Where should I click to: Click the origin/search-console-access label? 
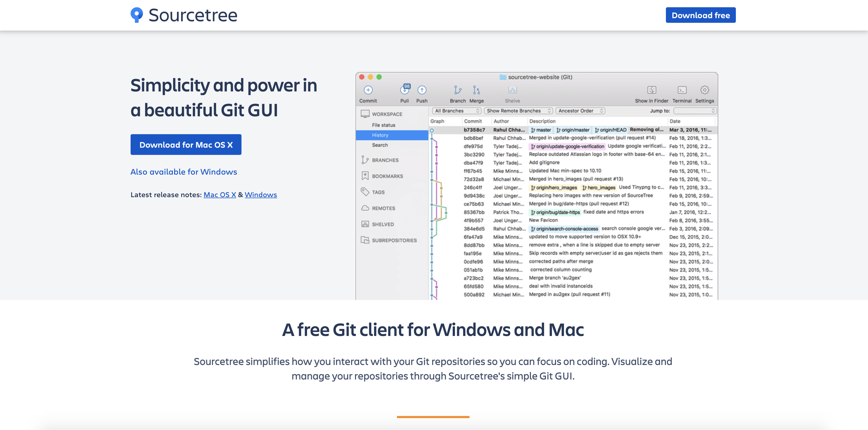pos(564,229)
